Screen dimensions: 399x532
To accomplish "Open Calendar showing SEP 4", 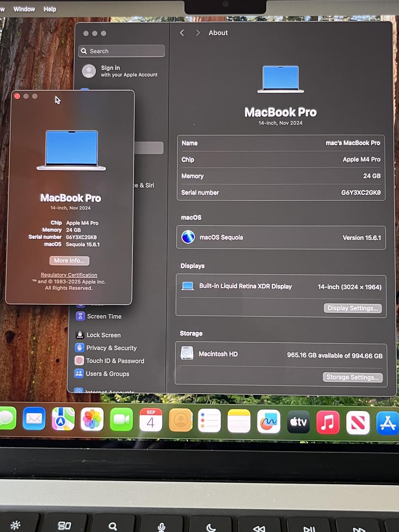I will click(x=151, y=420).
